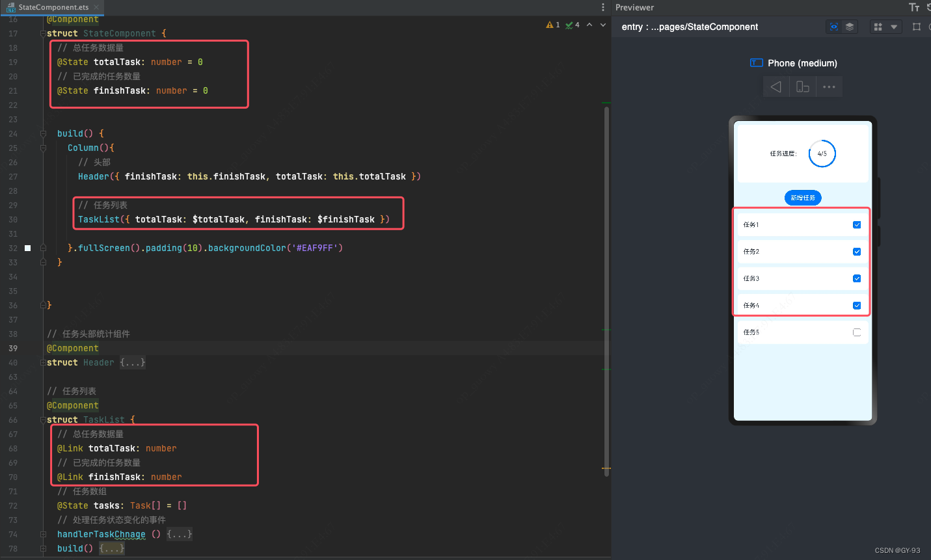Click the Previewer text size Tt icon
This screenshot has height=560, width=931.
coord(914,7)
